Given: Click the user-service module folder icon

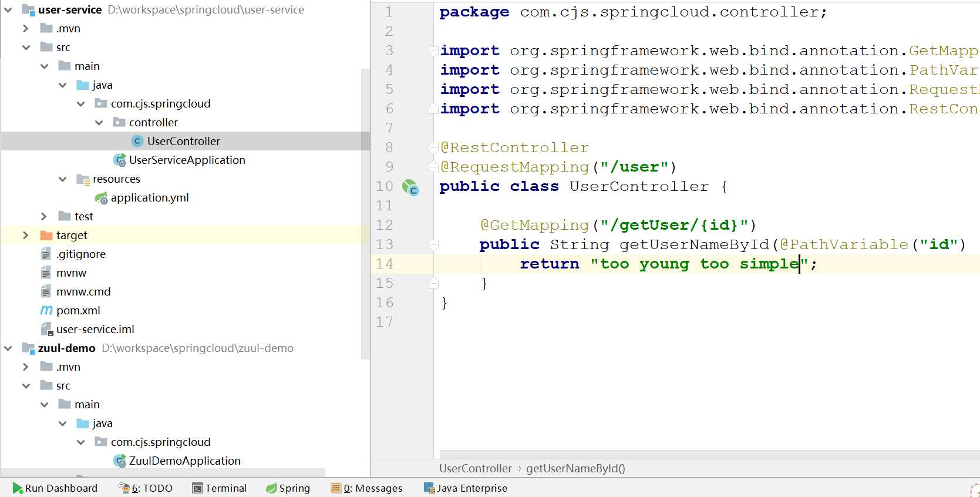Looking at the screenshot, I should pyautogui.click(x=28, y=9).
